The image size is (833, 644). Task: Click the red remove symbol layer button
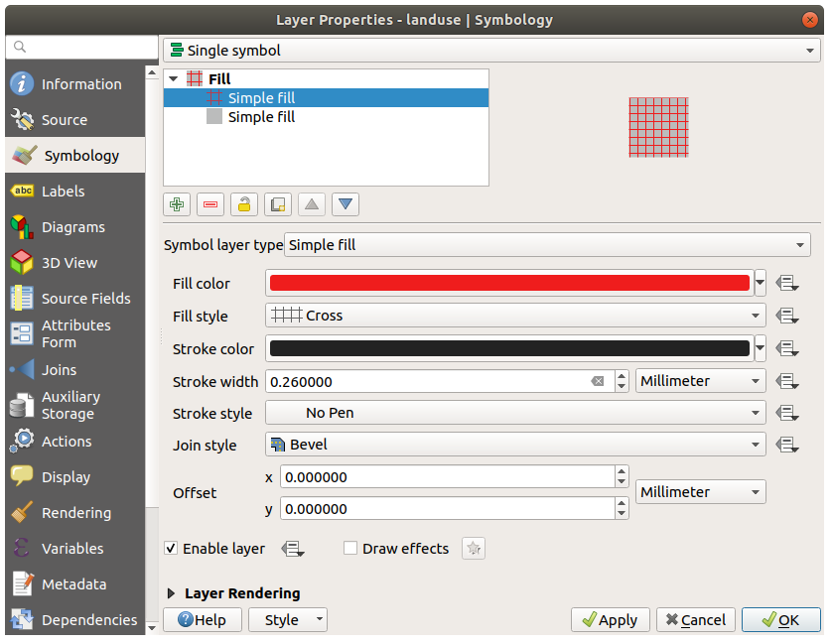[210, 204]
